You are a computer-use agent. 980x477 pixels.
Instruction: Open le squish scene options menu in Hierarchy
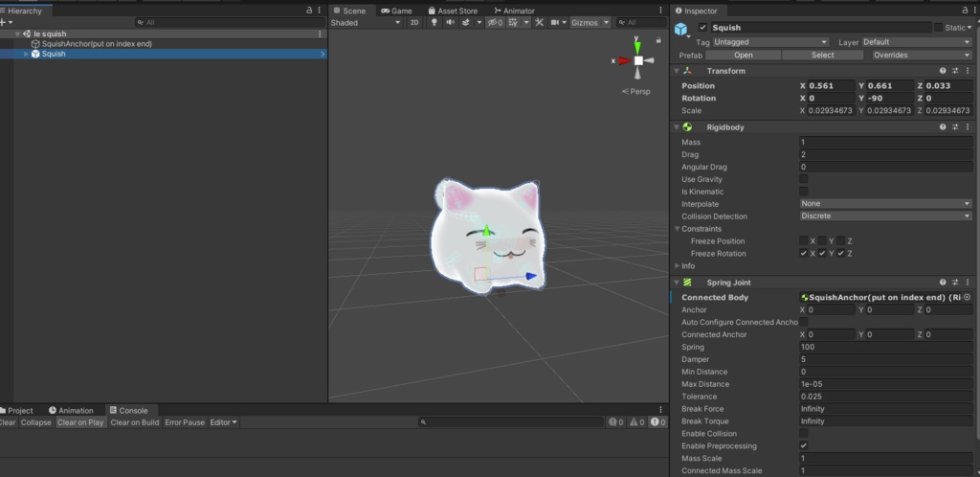coord(320,34)
